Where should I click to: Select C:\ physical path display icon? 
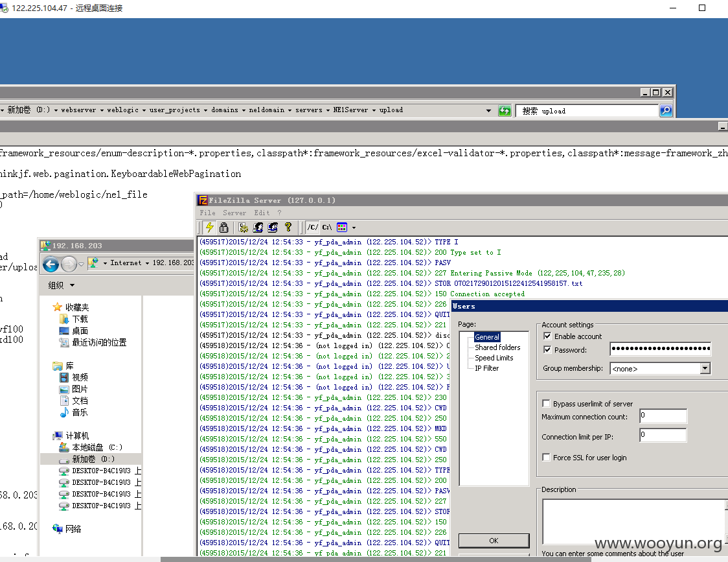click(x=327, y=228)
